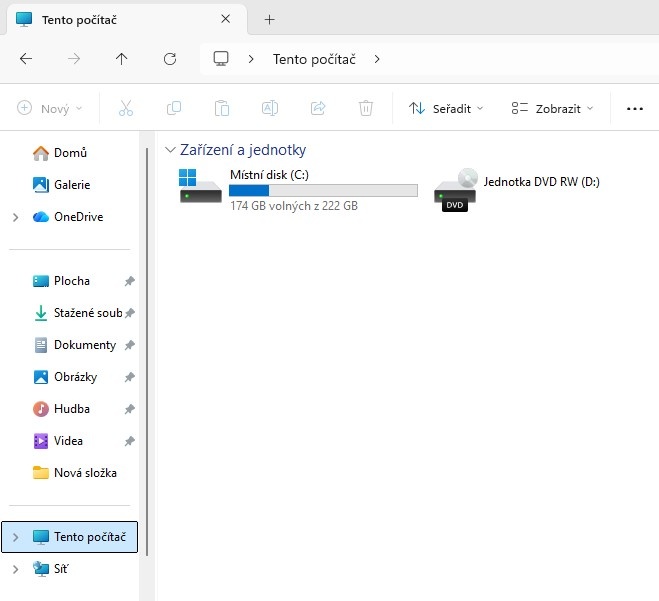Click the Rename icon in toolbar
This screenshot has height=601, width=659.
[270, 108]
